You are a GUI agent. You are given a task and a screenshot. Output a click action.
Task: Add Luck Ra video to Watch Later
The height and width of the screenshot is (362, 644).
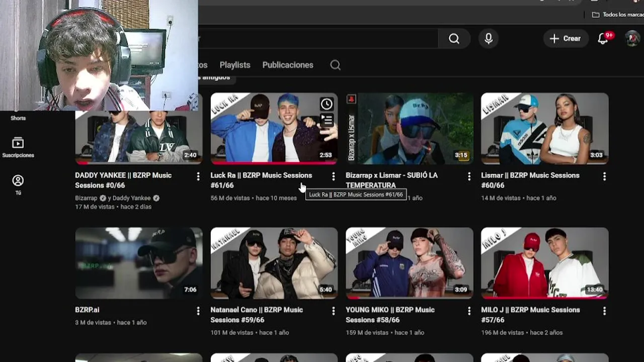tap(327, 104)
